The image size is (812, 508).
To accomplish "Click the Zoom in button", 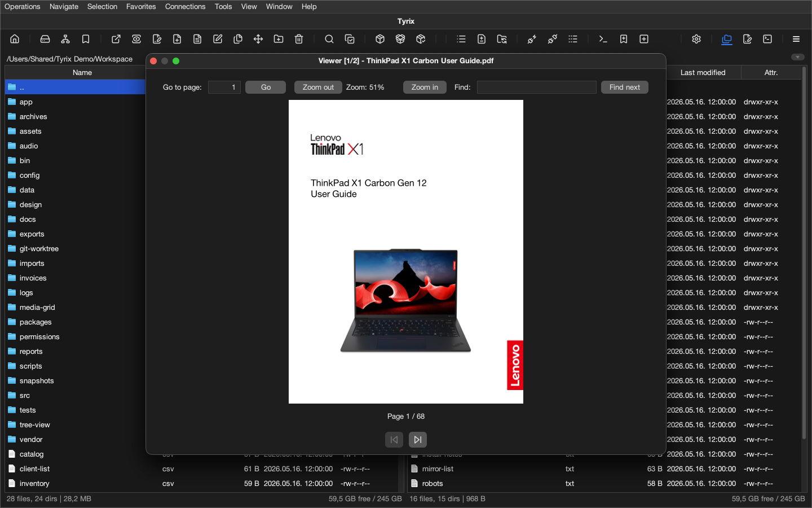I will (x=425, y=87).
